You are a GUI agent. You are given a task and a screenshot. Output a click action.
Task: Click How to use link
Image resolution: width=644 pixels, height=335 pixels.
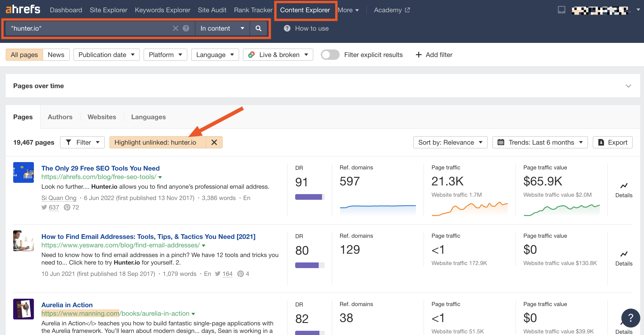click(x=312, y=28)
